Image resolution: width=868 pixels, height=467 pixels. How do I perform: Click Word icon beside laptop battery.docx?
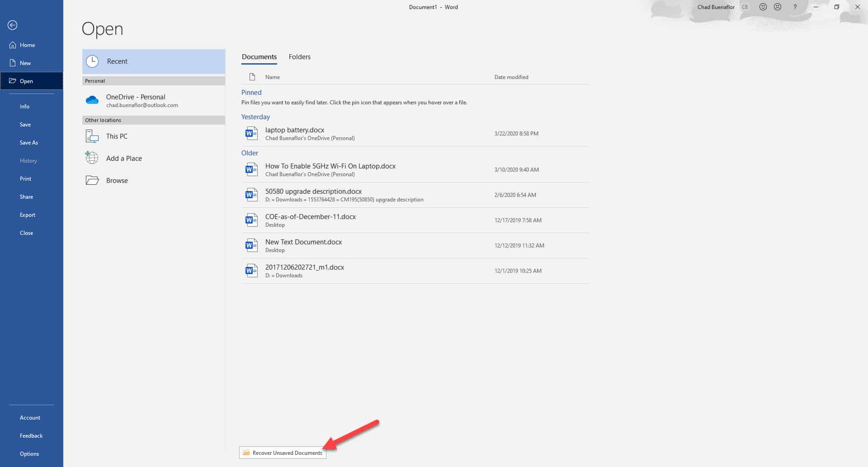point(251,133)
